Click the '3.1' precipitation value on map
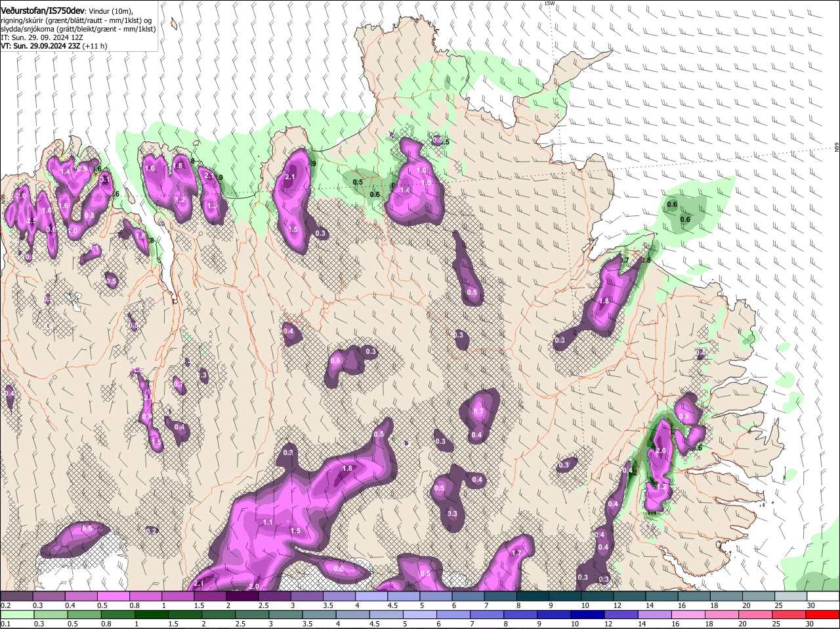This screenshot has height=629, width=840. click(x=104, y=179)
